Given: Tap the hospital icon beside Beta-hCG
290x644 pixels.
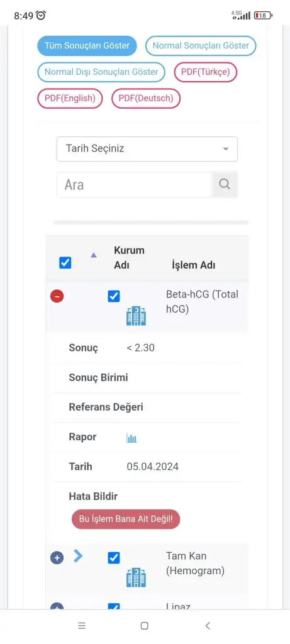Looking at the screenshot, I should coord(136,316).
